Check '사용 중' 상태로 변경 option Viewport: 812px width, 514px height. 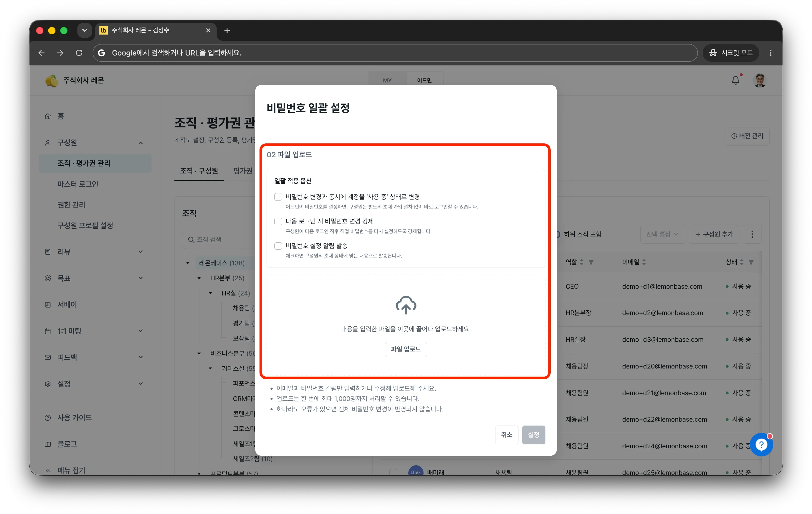point(278,197)
